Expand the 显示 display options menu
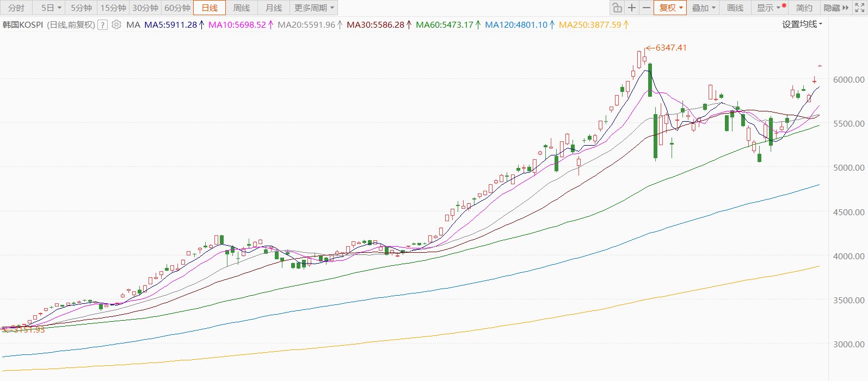 768,8
